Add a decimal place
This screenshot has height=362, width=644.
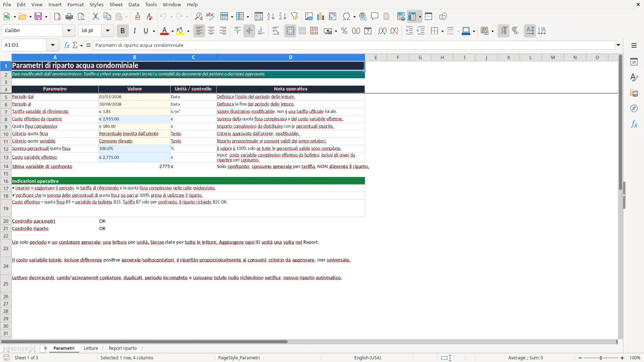[383, 31]
